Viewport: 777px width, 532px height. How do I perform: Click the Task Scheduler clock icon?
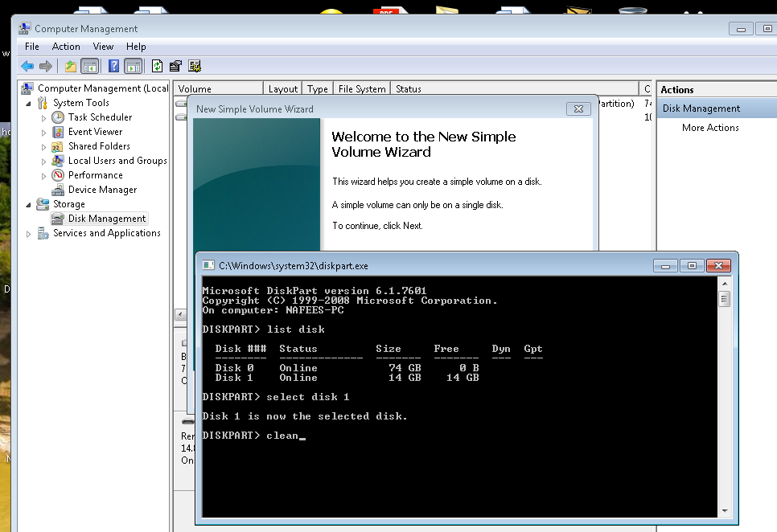pyautogui.click(x=56, y=117)
